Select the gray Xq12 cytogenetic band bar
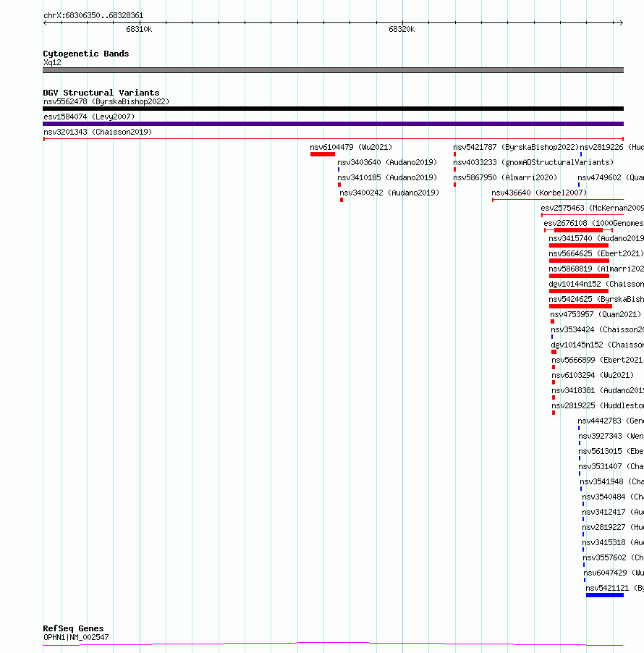The image size is (644, 653). point(333,70)
